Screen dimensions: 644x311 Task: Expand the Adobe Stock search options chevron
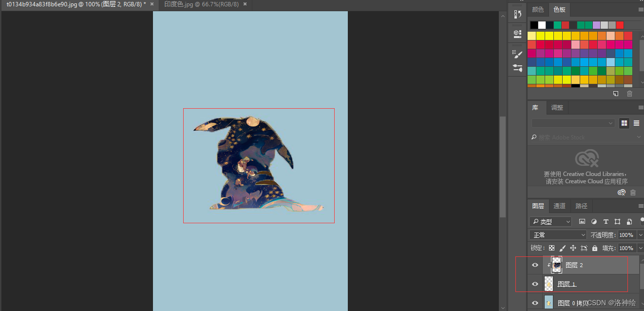click(x=640, y=137)
